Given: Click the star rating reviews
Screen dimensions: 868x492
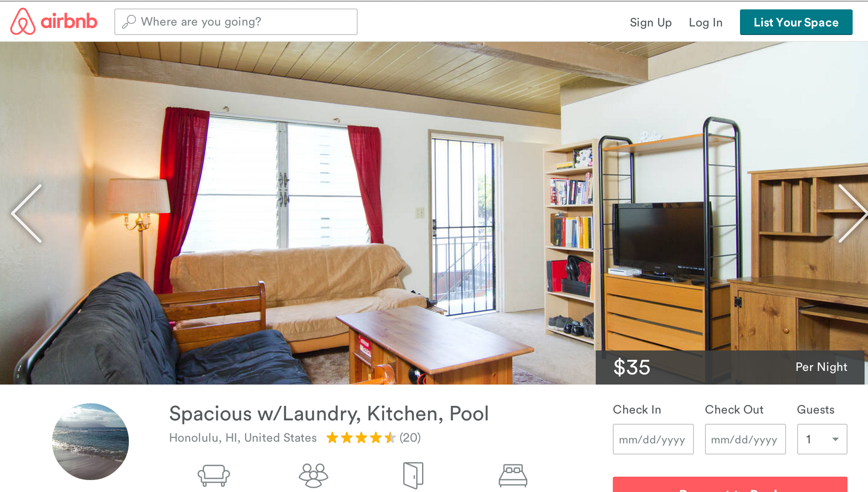Looking at the screenshot, I should click(x=361, y=438).
